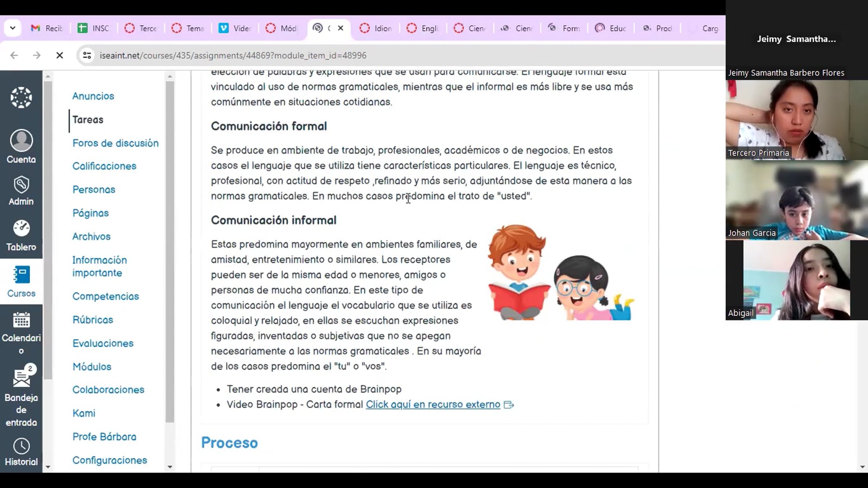868x488 pixels.
Task: Expand the tab search dropdown arrow
Action: click(13, 28)
